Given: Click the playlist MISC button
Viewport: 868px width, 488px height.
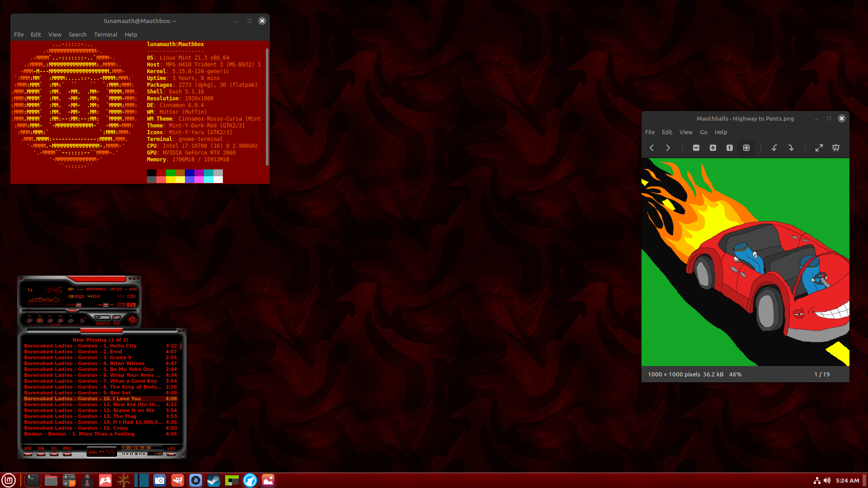Looking at the screenshot, I should (x=67, y=454).
